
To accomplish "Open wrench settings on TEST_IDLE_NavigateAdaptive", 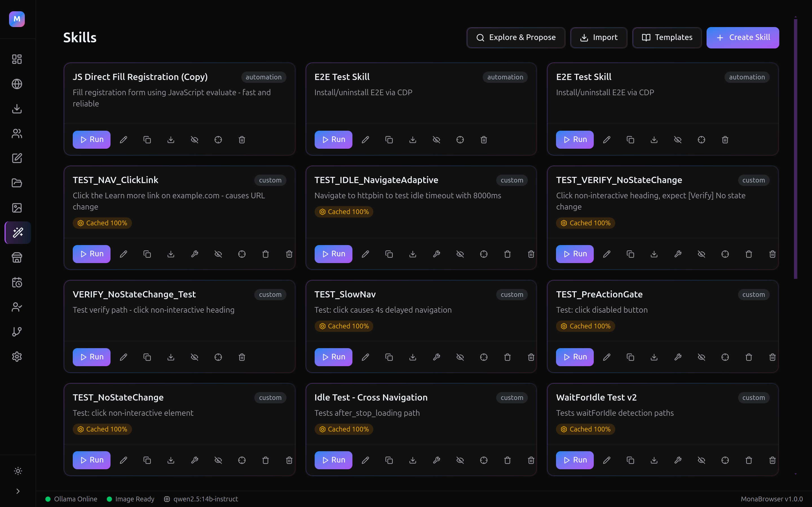I will 436,254.
